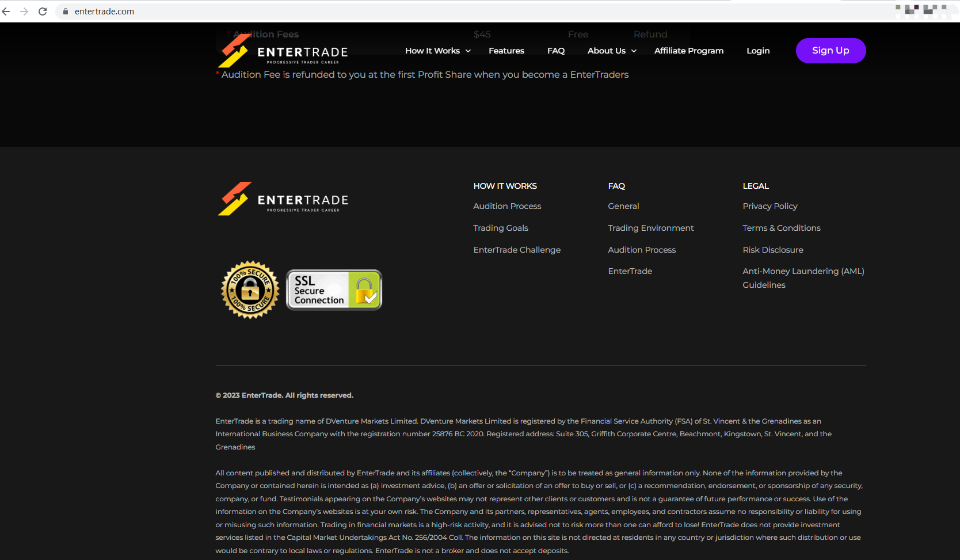Open Anti-Money Laundering (AML) Guidelines link
Screen dimensions: 960x560
(x=803, y=278)
